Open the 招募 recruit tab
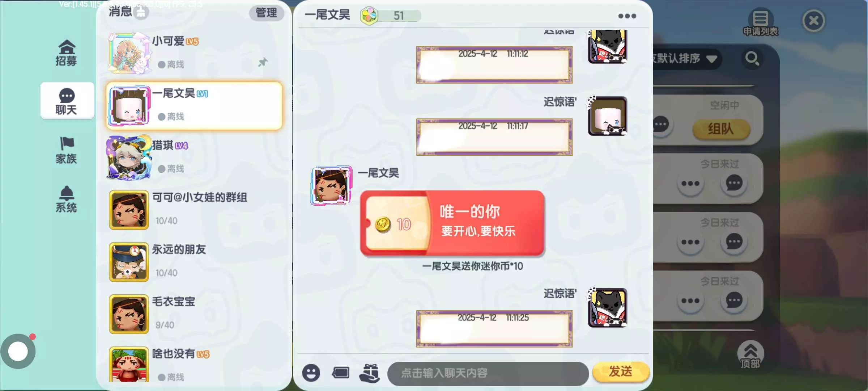This screenshot has height=391, width=868. pos(66,53)
